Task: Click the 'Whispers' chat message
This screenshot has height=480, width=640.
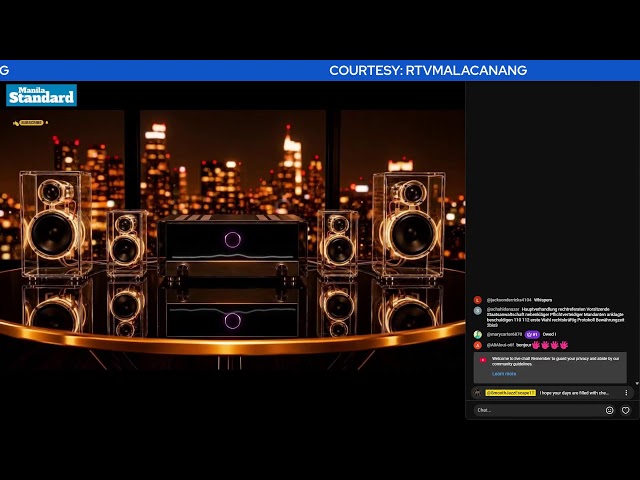Action: pos(543,300)
